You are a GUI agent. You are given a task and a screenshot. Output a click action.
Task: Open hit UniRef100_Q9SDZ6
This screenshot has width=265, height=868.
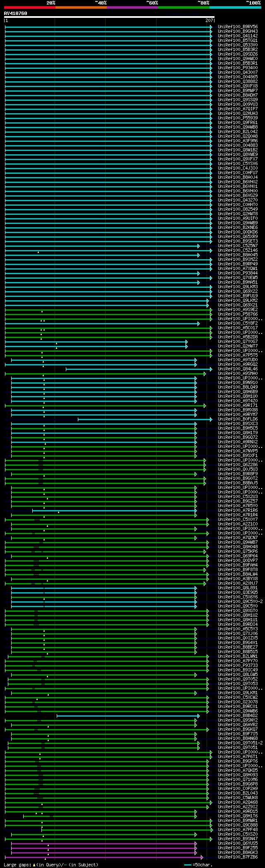[x=238, y=54]
